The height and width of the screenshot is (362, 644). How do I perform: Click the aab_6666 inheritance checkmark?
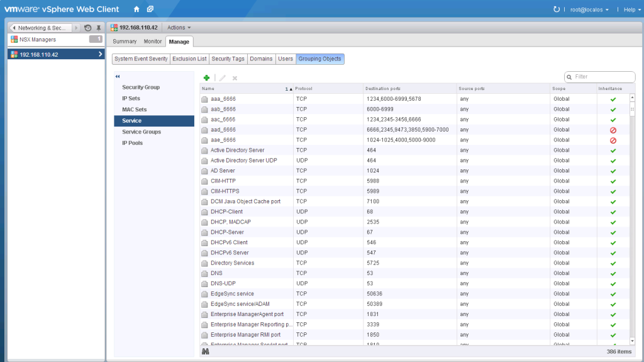click(x=613, y=110)
